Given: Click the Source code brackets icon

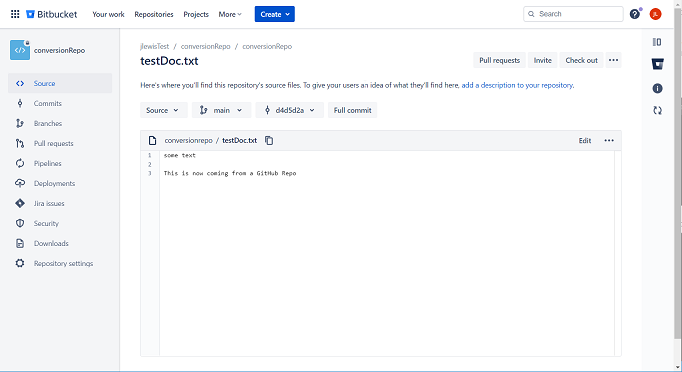Looking at the screenshot, I should [x=20, y=84].
